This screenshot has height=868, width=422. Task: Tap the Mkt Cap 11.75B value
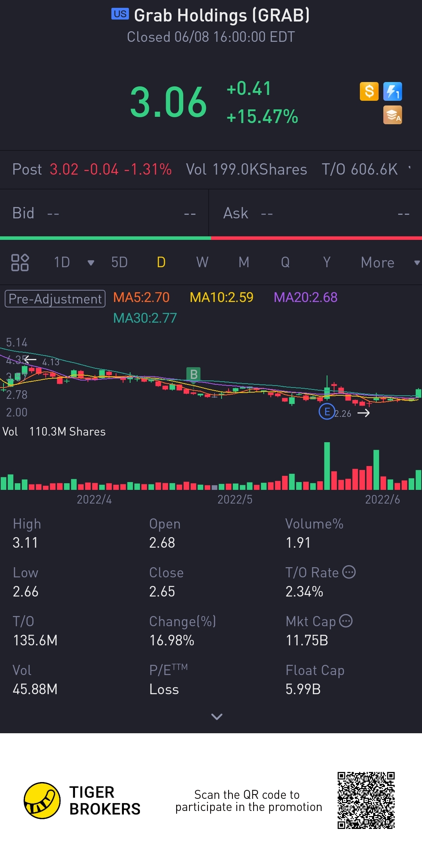point(307,641)
